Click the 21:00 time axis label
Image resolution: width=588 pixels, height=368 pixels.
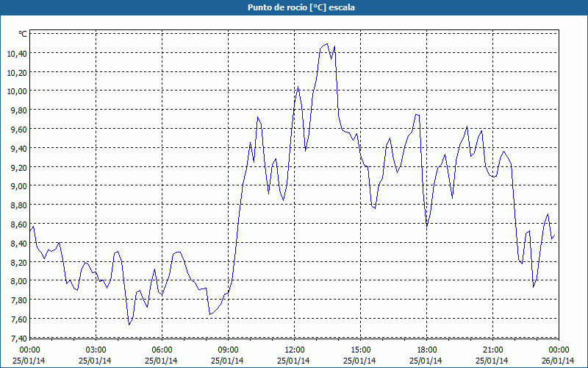(492, 350)
